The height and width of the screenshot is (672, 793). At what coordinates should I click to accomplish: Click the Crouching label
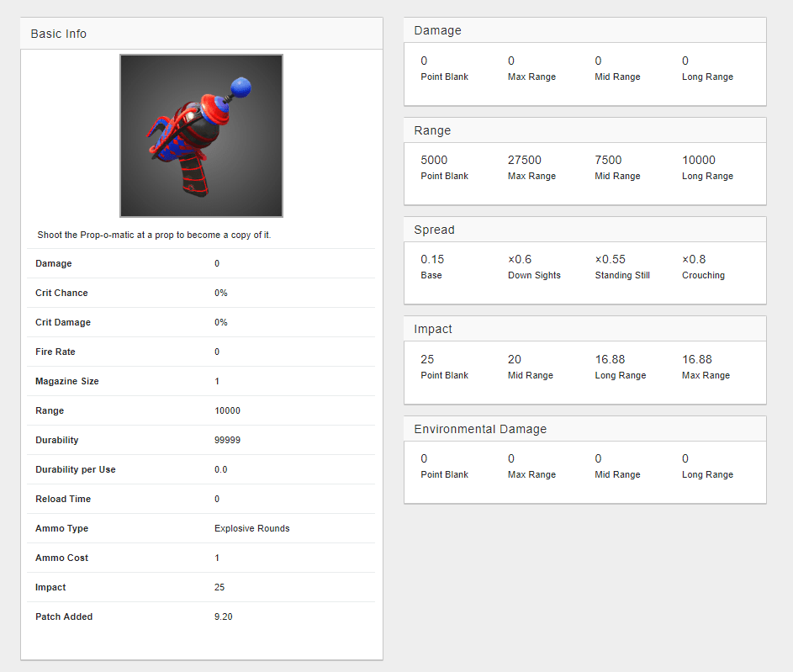click(703, 275)
